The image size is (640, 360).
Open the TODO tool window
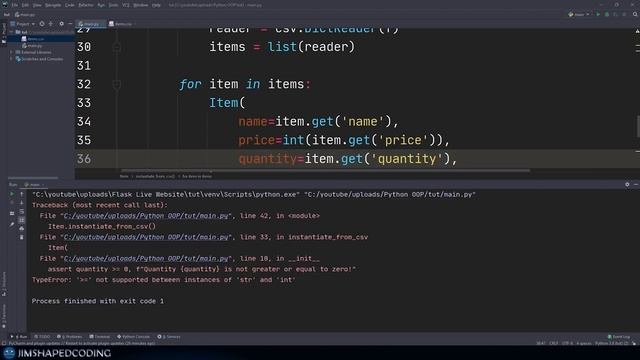[42, 337]
